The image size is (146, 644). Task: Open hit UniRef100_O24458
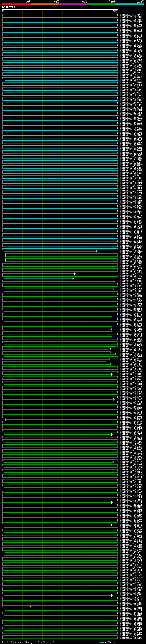(131, 40)
